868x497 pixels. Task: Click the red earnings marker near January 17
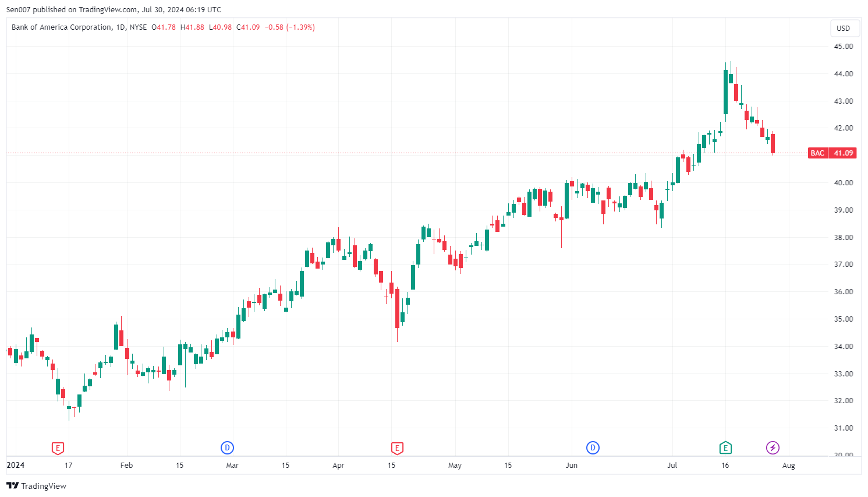[x=57, y=448]
